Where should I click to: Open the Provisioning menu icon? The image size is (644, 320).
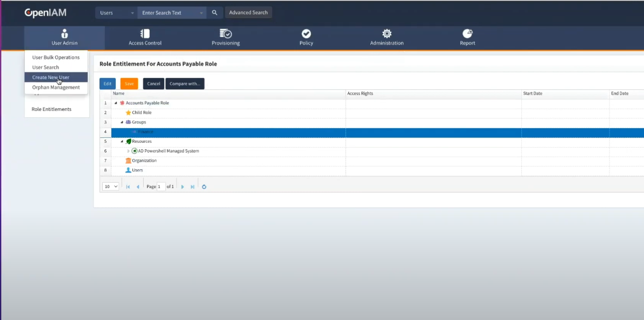pyautogui.click(x=225, y=34)
